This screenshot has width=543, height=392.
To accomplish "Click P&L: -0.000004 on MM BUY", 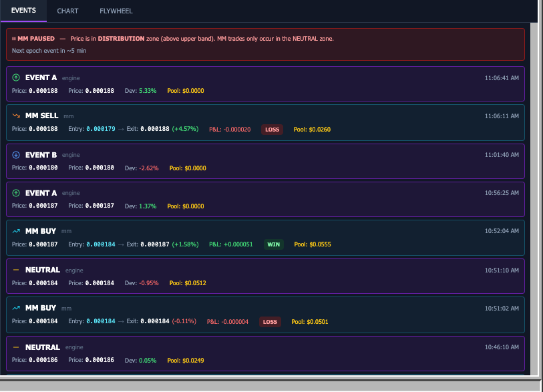I will point(228,322).
